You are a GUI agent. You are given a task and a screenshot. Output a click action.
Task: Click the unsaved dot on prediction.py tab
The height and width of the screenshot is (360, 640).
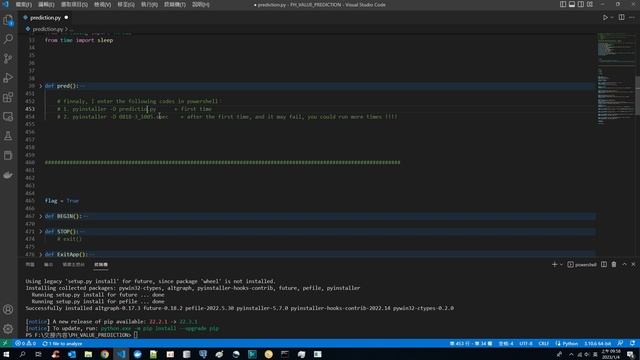coord(66,18)
